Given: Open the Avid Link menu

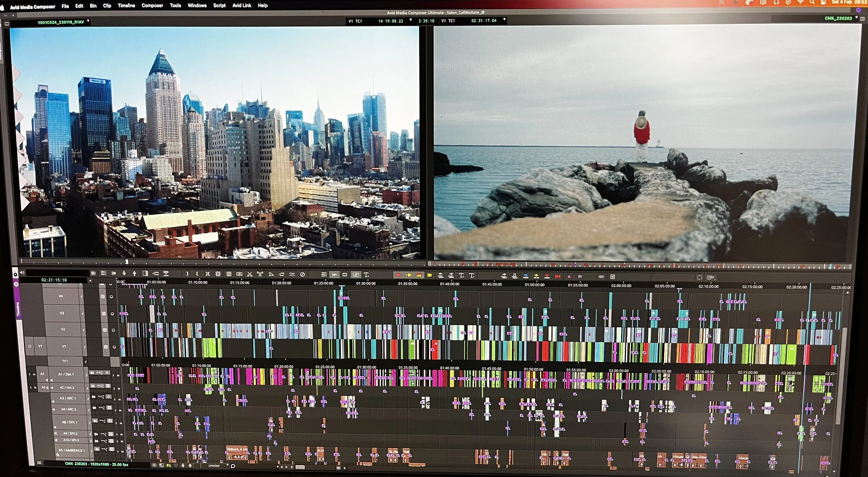Looking at the screenshot, I should tap(242, 6).
